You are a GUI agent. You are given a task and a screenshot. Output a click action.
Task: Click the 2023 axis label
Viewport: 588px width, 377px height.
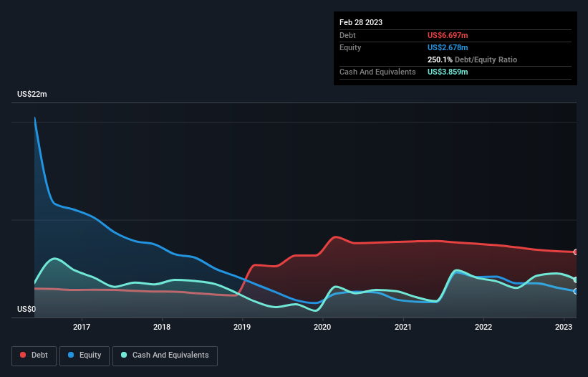pyautogui.click(x=564, y=327)
